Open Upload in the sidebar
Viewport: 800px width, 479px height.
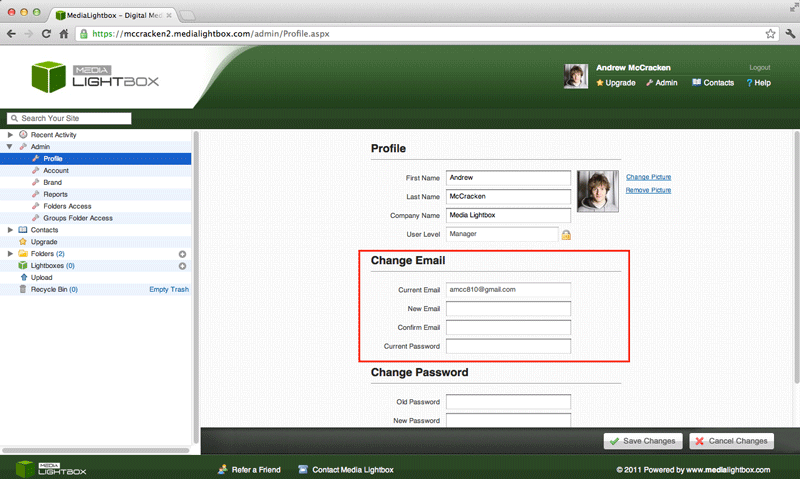pyautogui.click(x=41, y=278)
